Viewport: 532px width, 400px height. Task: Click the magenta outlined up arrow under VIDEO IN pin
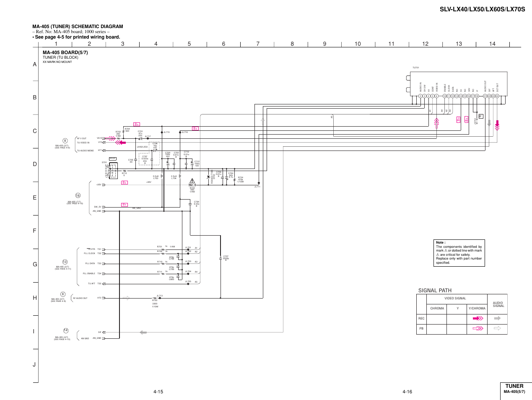pos(436,123)
